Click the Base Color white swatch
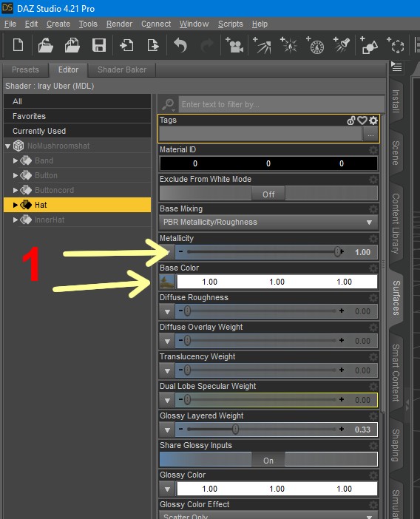The image size is (420, 519). (x=277, y=282)
